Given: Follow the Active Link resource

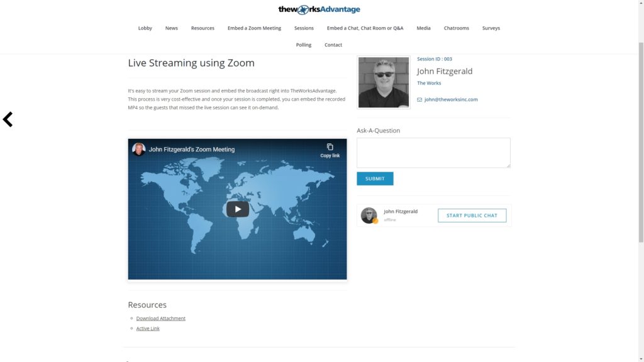Looking at the screenshot, I should coord(148,328).
